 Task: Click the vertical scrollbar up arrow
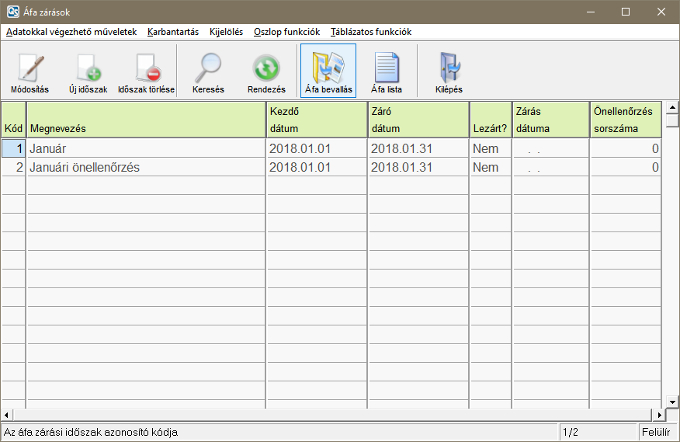[670, 107]
